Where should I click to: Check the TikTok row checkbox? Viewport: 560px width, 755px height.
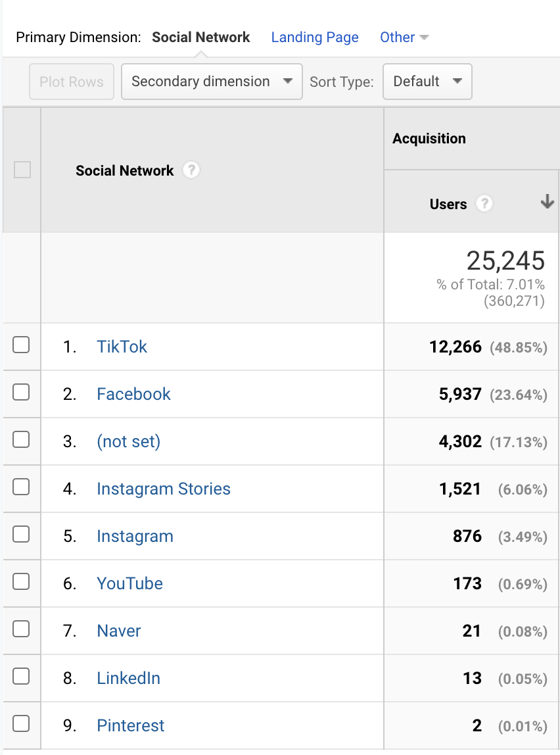(x=21, y=345)
